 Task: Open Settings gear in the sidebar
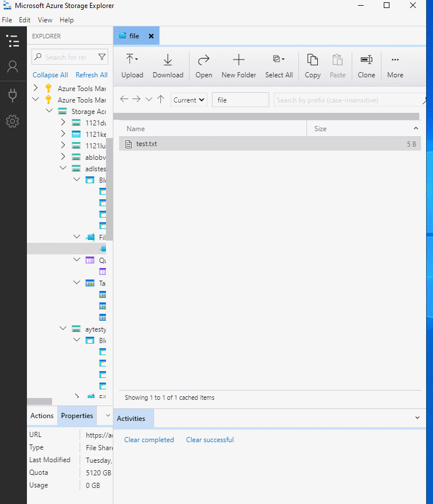pyautogui.click(x=13, y=121)
